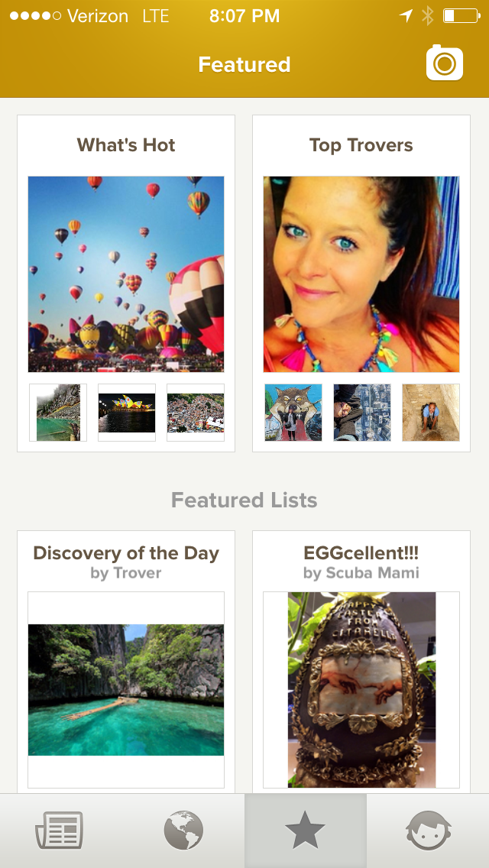
Task: Open the Discovery of the Day lagoon photo
Action: point(126,689)
